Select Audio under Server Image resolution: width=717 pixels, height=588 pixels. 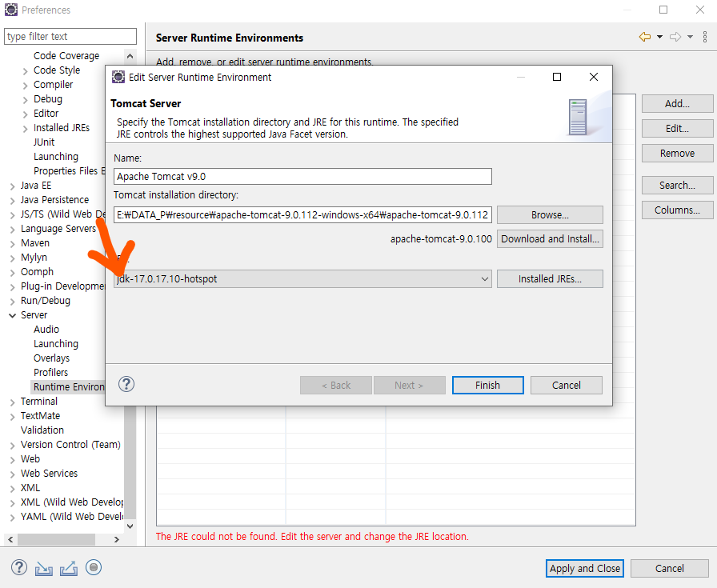tap(46, 330)
